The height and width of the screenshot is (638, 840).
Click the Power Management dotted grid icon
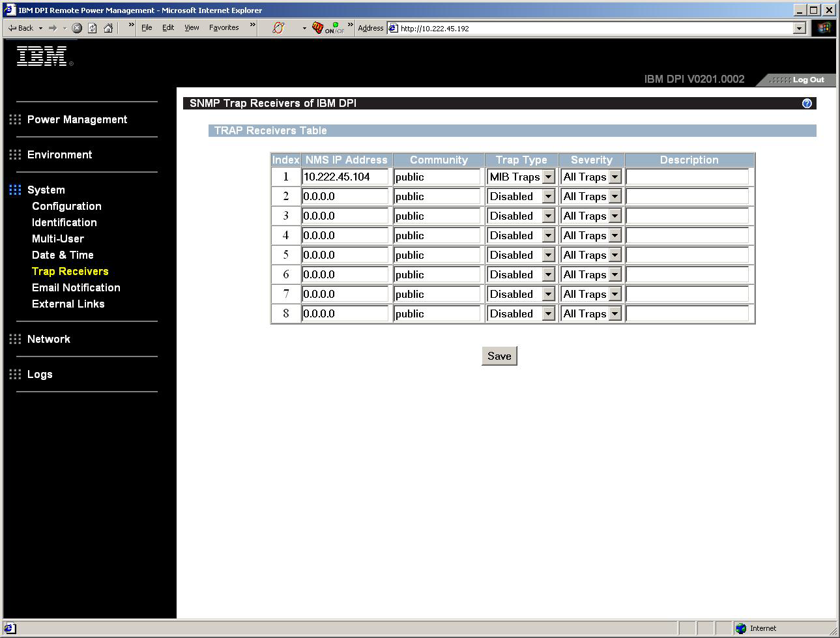tap(15, 119)
